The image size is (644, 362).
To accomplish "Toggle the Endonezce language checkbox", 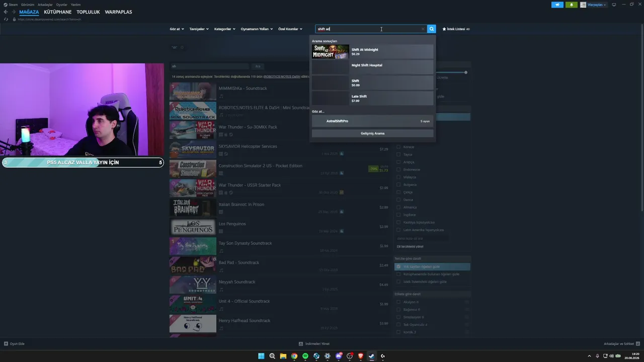I will pyautogui.click(x=398, y=169).
